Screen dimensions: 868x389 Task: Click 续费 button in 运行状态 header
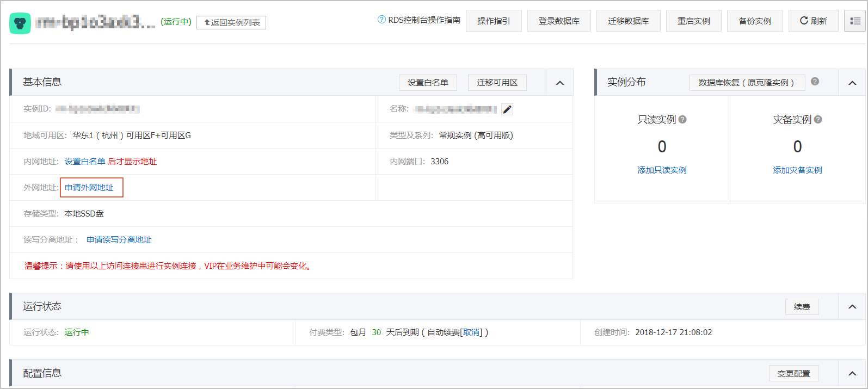click(802, 307)
